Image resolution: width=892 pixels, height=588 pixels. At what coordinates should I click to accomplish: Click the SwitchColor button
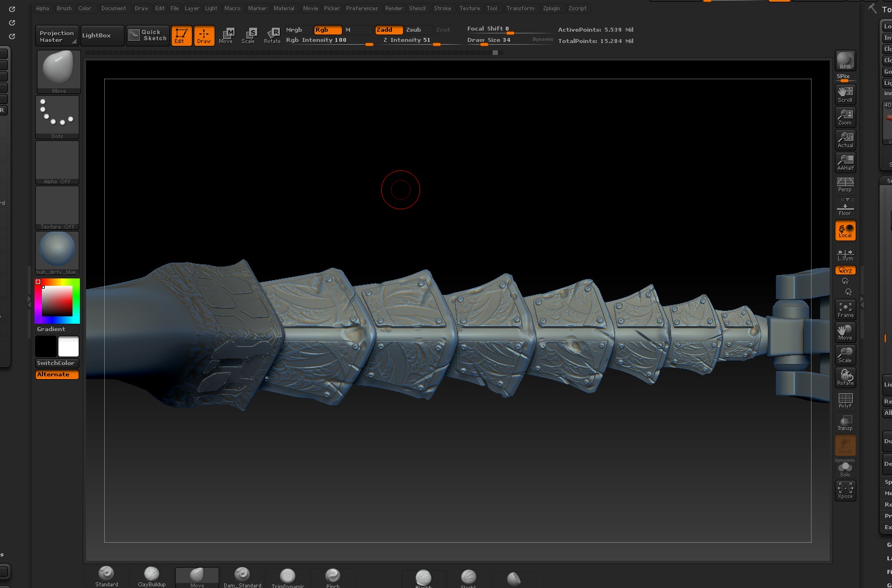[57, 363]
